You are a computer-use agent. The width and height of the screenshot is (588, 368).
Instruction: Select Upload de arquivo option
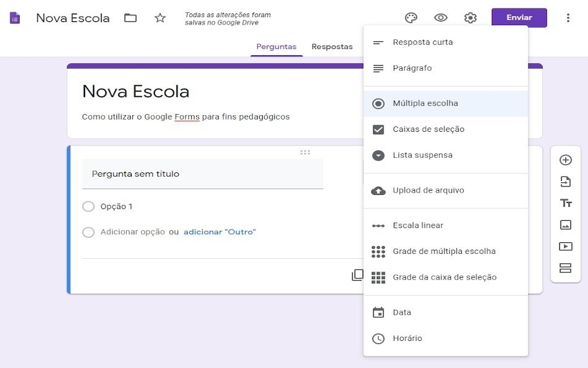click(445, 190)
